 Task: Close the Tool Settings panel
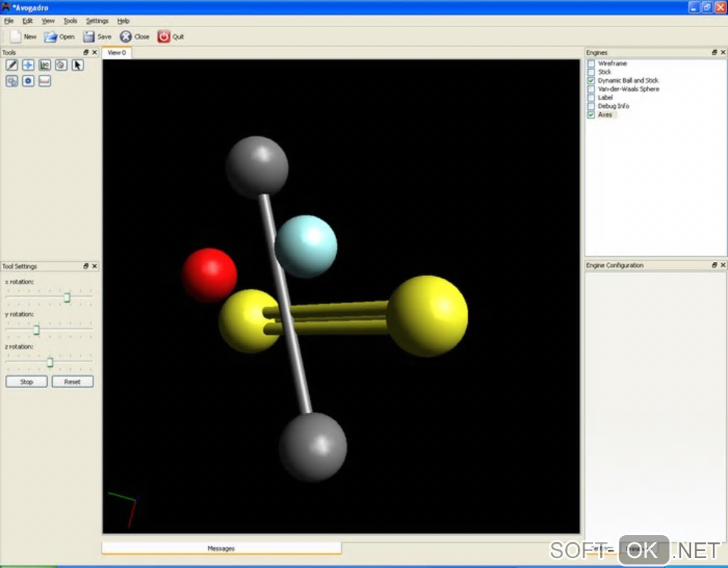(x=95, y=266)
